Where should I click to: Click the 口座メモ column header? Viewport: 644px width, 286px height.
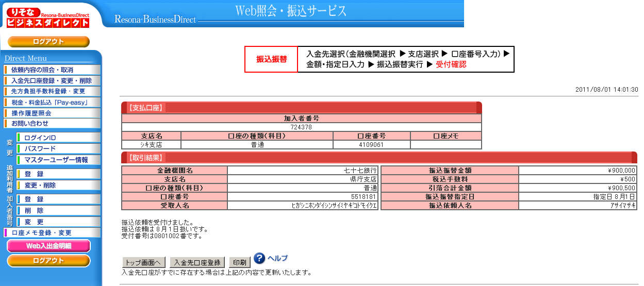click(x=445, y=136)
